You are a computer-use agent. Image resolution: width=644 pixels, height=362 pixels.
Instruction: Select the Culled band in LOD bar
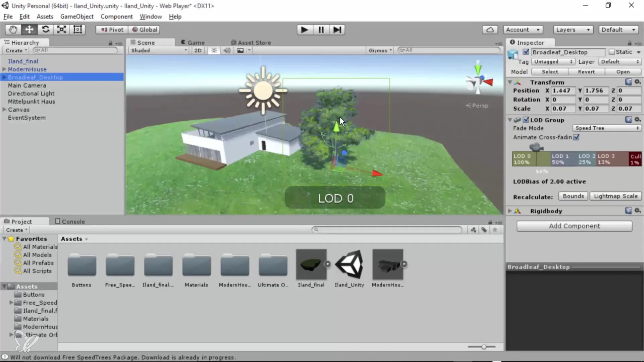(x=635, y=159)
